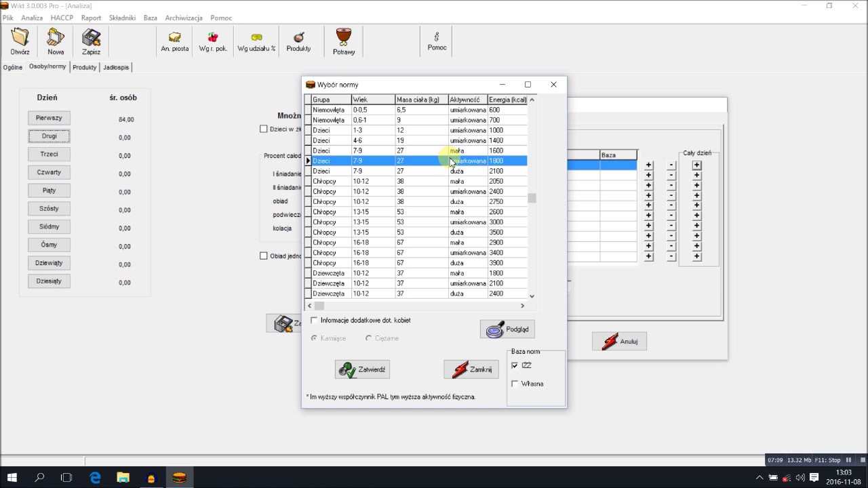Click the Podgląd preview button
The height and width of the screenshot is (488, 868).
[508, 329]
